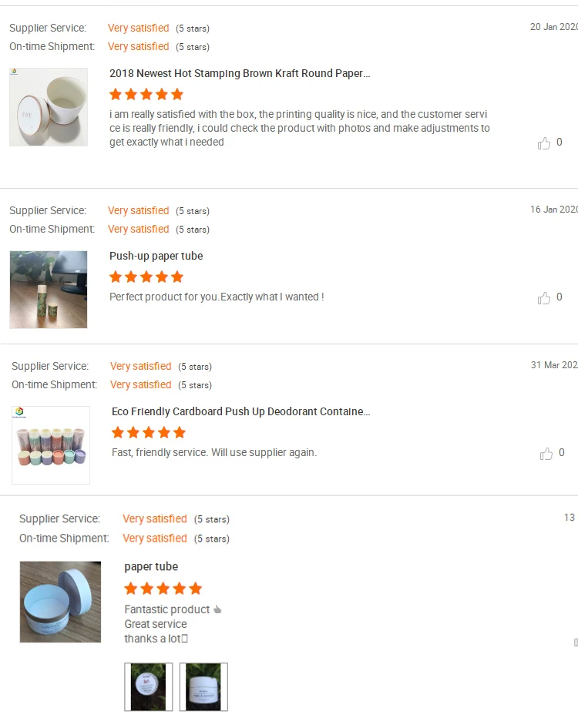The image size is (578, 728).
Task: Click the like count beside Kraft box review
Action: [x=560, y=142]
